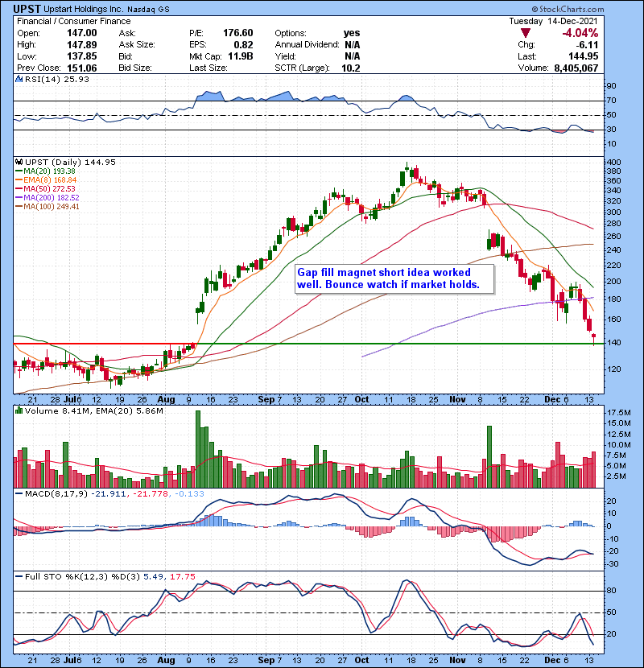Click the 400 price axis label
644x668 pixels.
point(614,163)
